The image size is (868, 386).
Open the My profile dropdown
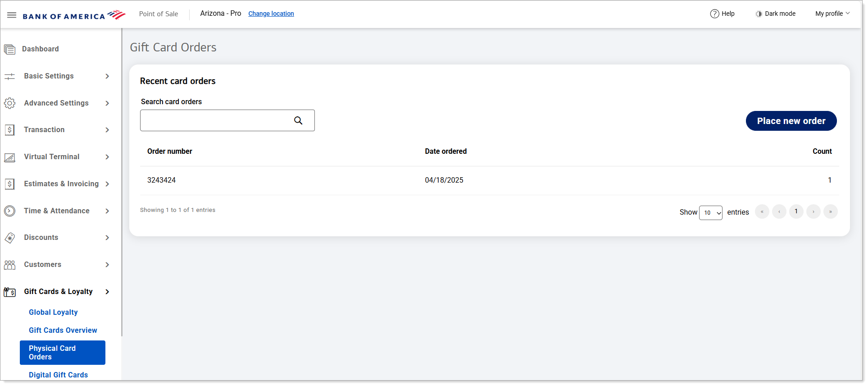(832, 14)
